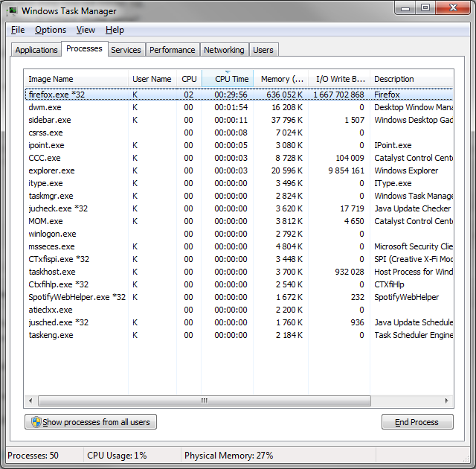This screenshot has height=469, width=476.
Task: Open the View menu
Action: pyautogui.click(x=86, y=30)
